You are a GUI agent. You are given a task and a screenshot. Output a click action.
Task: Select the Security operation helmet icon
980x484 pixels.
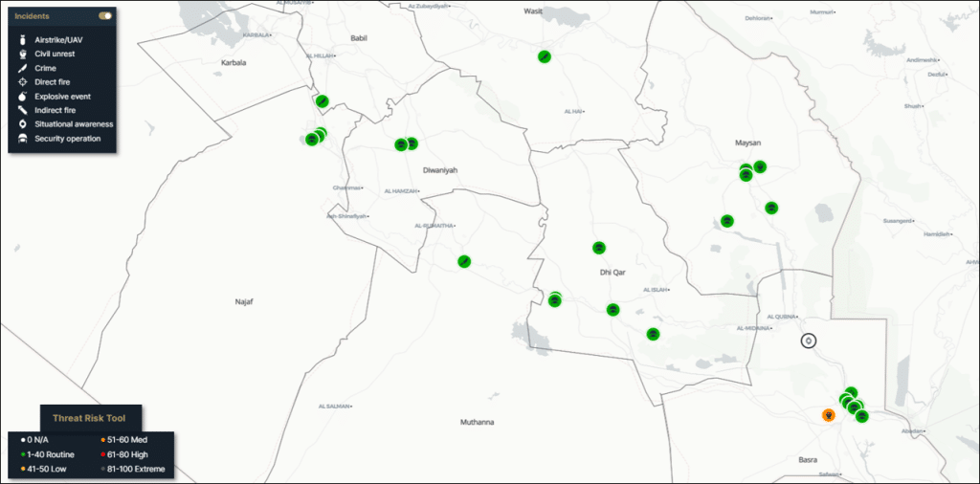[x=22, y=139]
